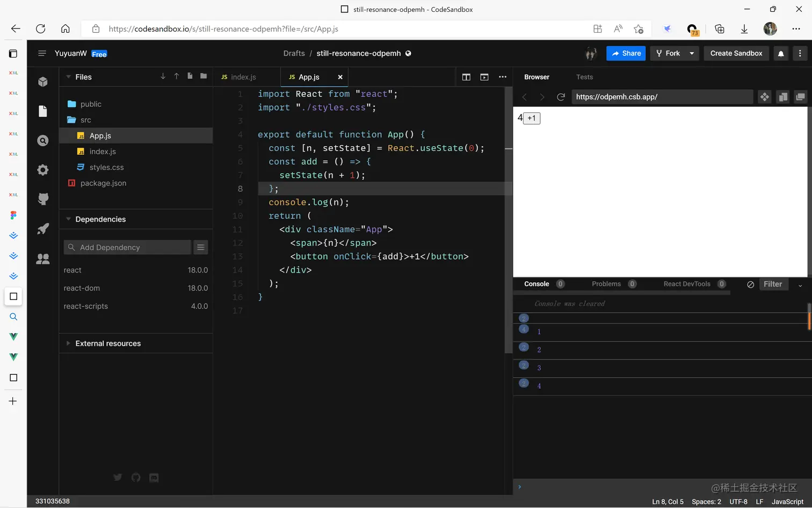Open the GitHub panel in sidebar

43,199
